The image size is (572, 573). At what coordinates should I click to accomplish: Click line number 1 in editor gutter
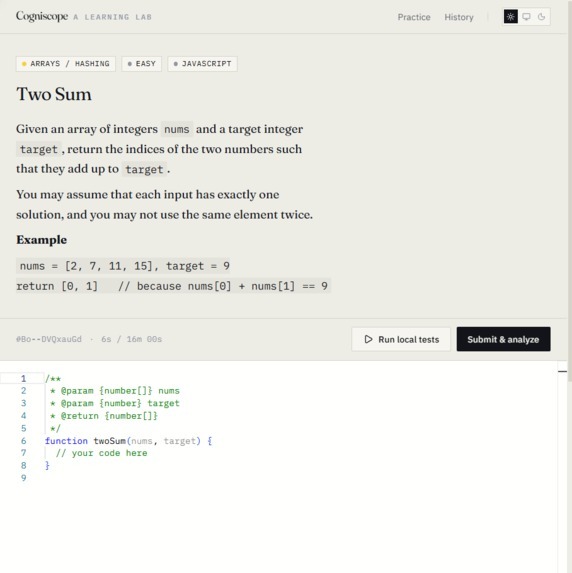23,378
